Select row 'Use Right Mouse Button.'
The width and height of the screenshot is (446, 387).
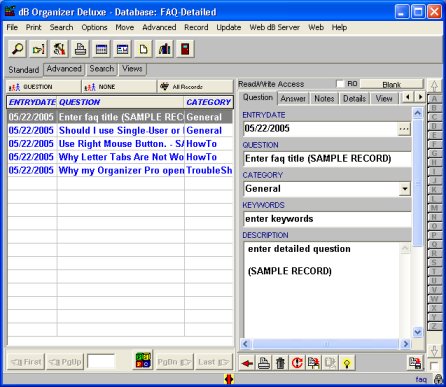(x=120, y=144)
